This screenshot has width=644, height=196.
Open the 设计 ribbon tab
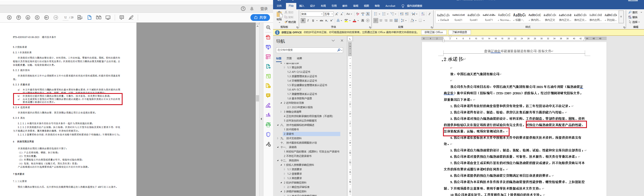313,6
